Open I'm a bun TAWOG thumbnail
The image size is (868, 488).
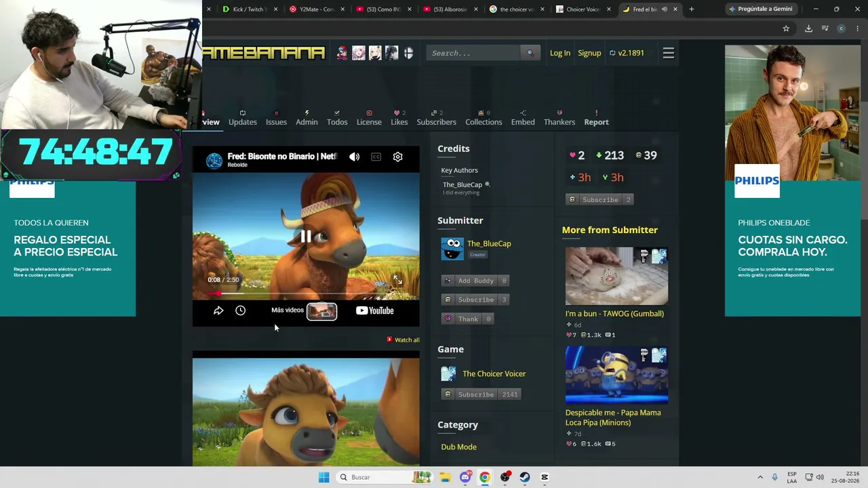pos(616,276)
